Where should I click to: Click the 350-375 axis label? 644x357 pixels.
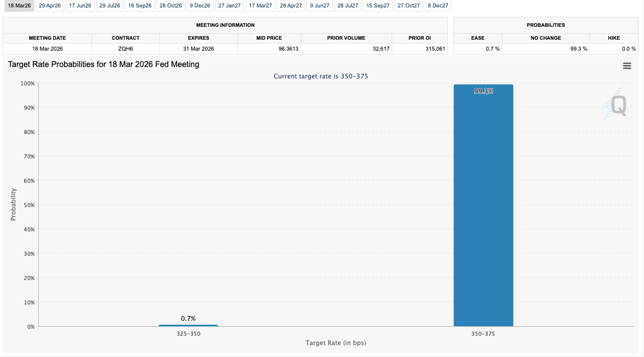[x=483, y=334]
